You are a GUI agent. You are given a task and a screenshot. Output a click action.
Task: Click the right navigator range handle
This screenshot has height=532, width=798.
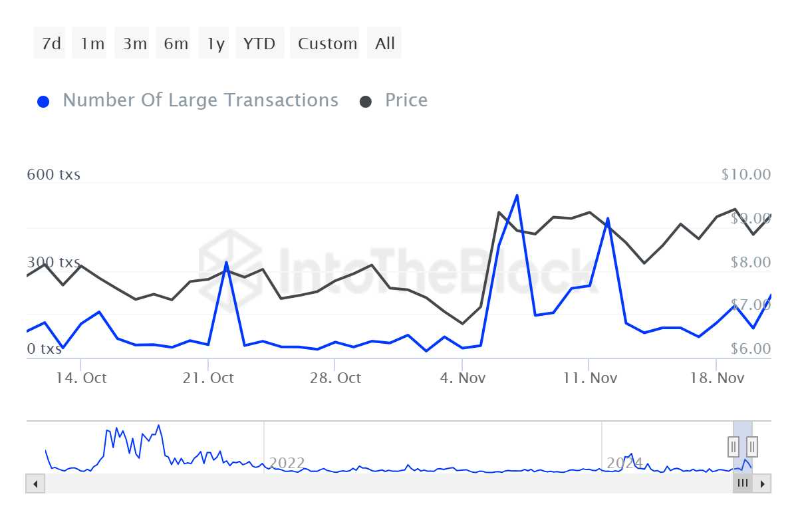pos(751,446)
